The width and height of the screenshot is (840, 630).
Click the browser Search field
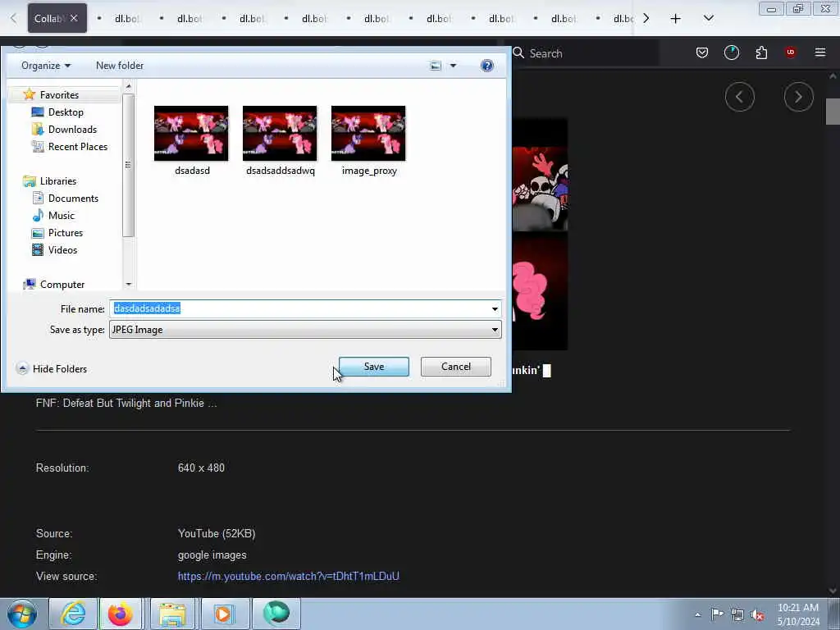click(x=584, y=53)
